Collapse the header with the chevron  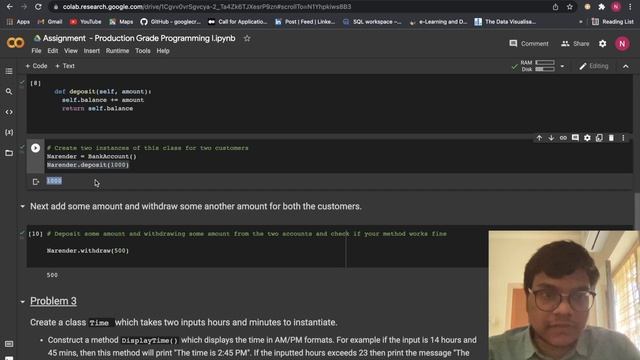click(626, 66)
